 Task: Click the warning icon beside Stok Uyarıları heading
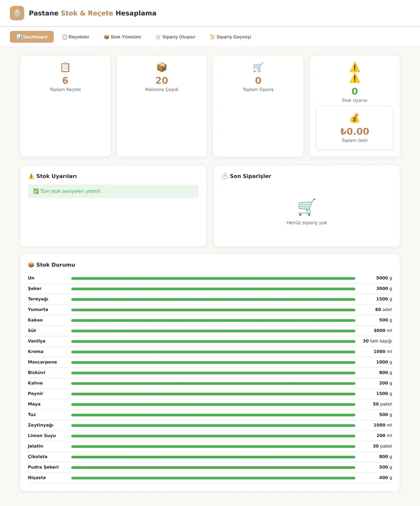pos(31,176)
